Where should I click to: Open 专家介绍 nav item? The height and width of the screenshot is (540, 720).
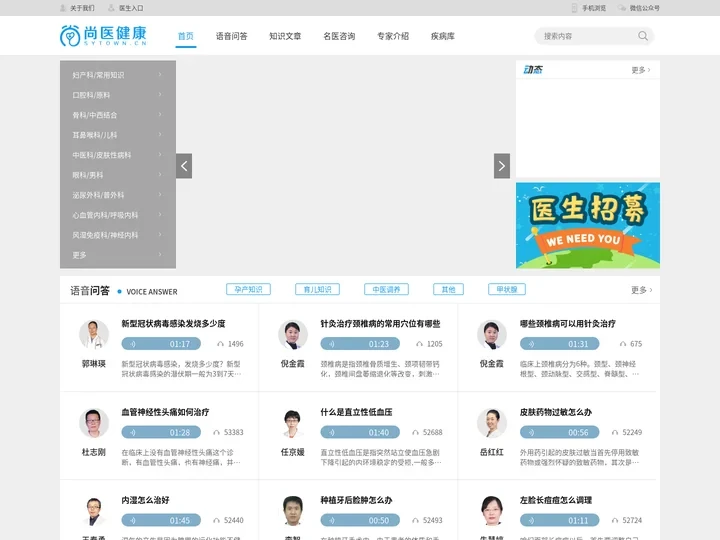point(393,36)
